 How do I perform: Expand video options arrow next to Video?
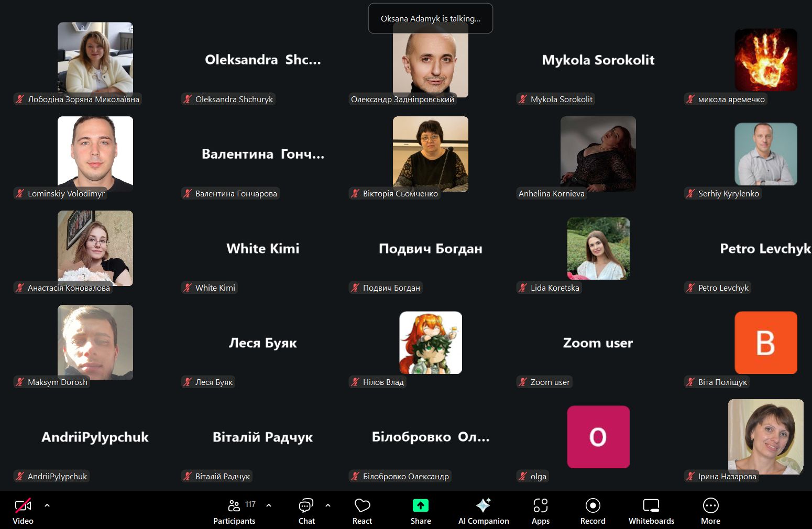coord(47,505)
